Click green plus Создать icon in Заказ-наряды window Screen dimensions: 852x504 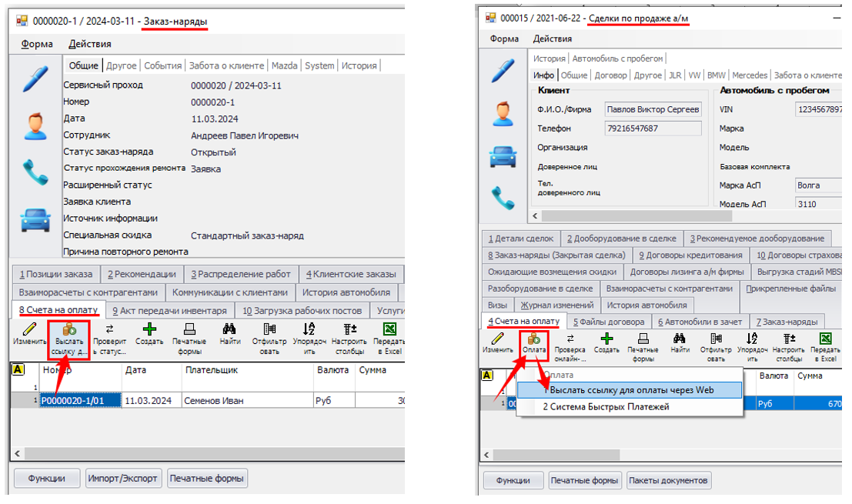click(x=149, y=335)
